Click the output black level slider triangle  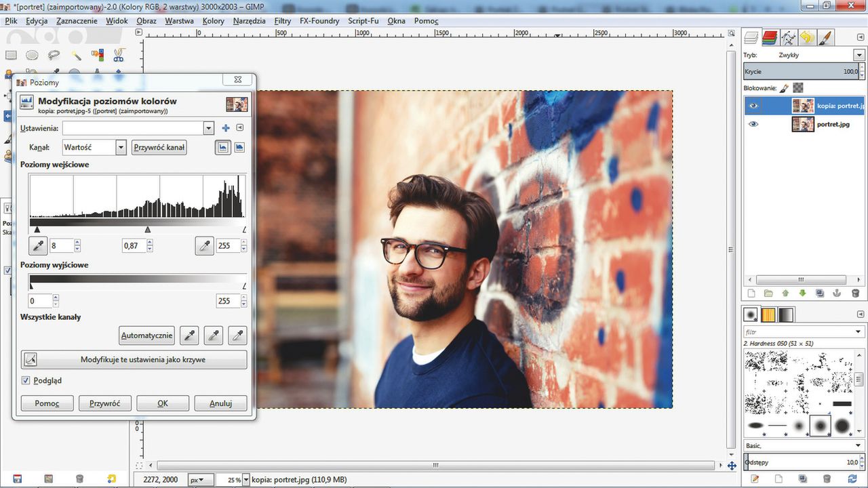pyautogui.click(x=31, y=287)
